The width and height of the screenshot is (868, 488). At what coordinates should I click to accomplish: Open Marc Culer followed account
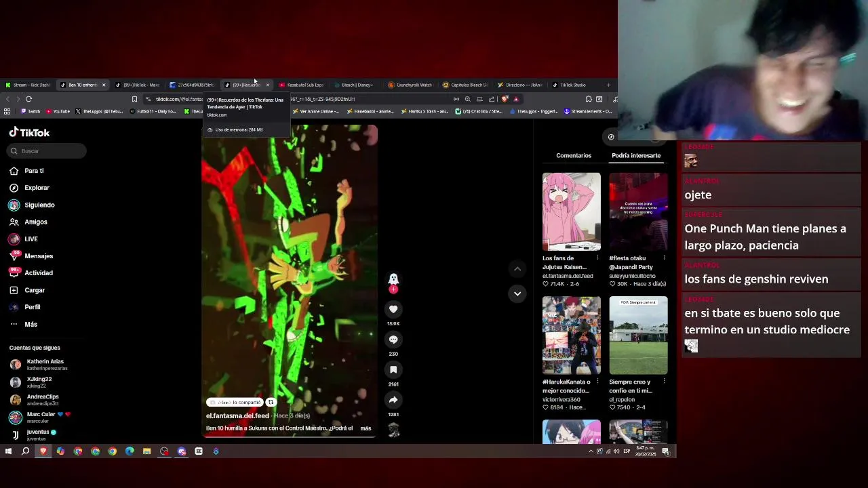point(45,417)
